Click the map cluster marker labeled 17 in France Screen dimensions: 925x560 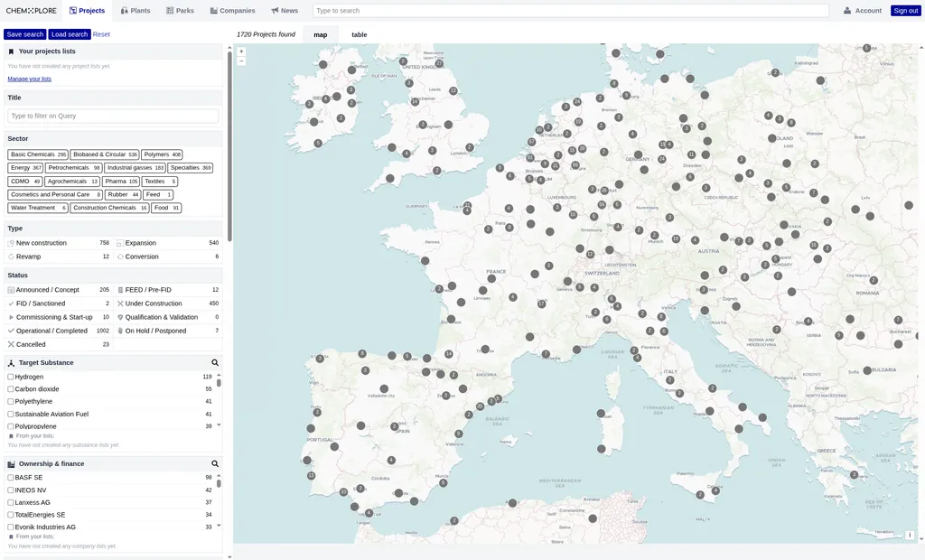point(541,303)
